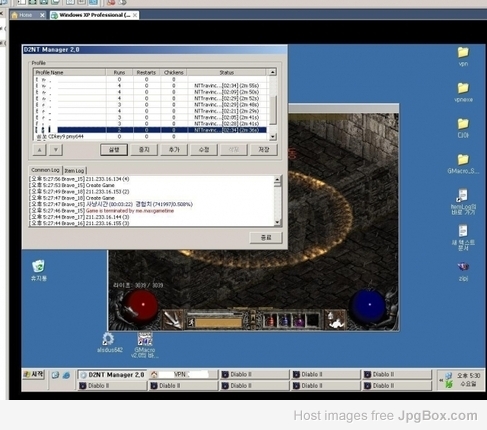Screen dimensions: 487x430
Task: Click the 실행 run button
Action: (x=114, y=150)
